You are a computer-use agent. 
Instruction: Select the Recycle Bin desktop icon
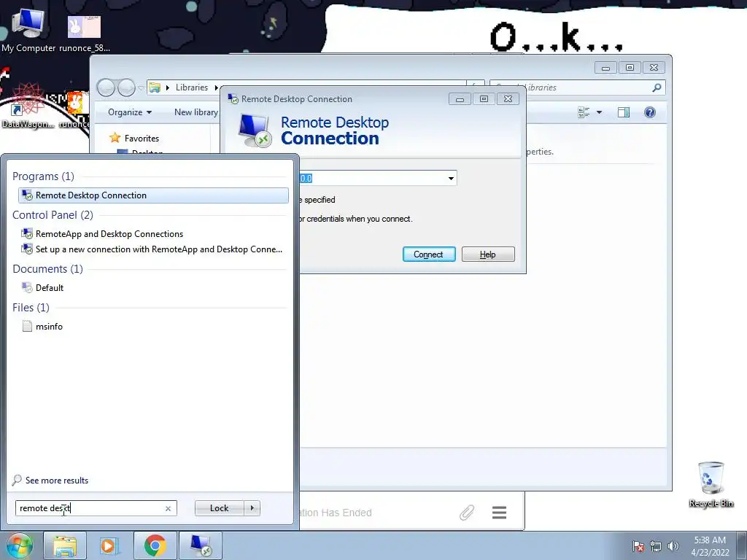coord(711,484)
